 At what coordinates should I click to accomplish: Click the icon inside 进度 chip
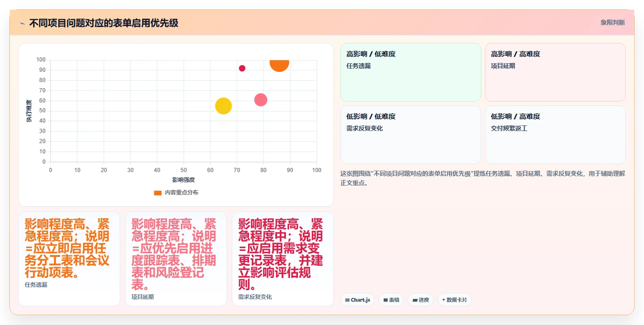pyautogui.click(x=415, y=300)
